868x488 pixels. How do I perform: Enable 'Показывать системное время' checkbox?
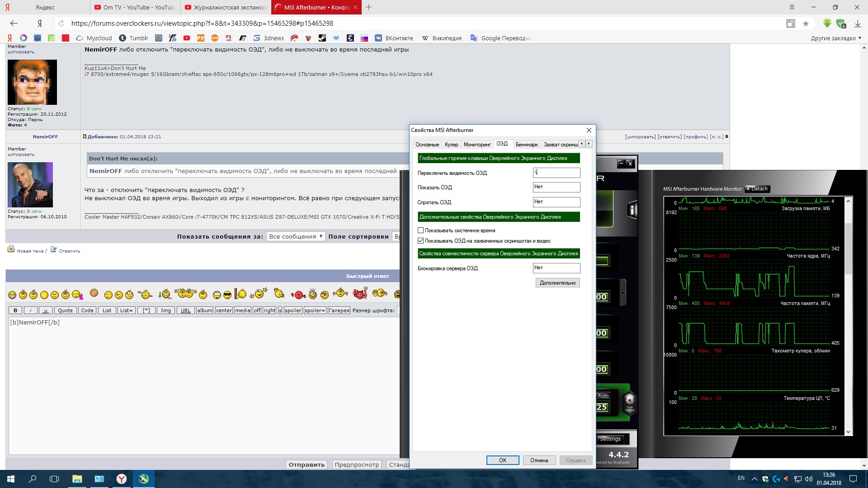[421, 230]
